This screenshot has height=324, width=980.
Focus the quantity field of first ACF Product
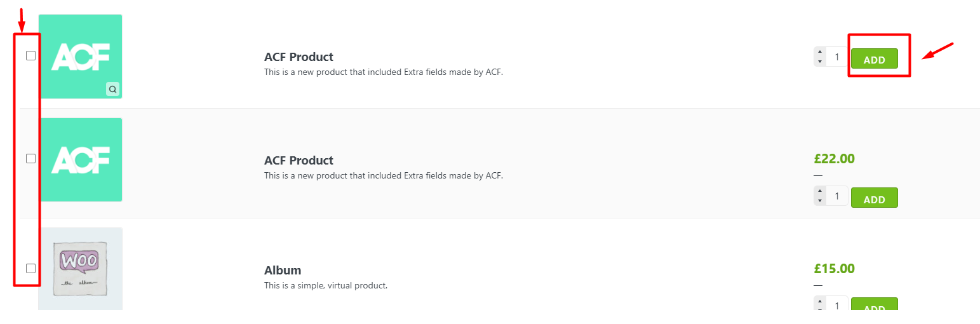[x=836, y=57]
